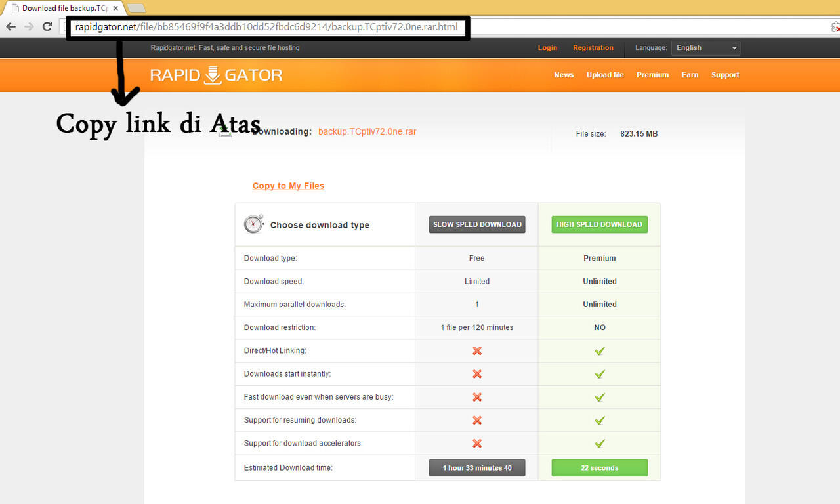Click green check for resuming downloads support
Screen dimensions: 840x504
click(599, 420)
